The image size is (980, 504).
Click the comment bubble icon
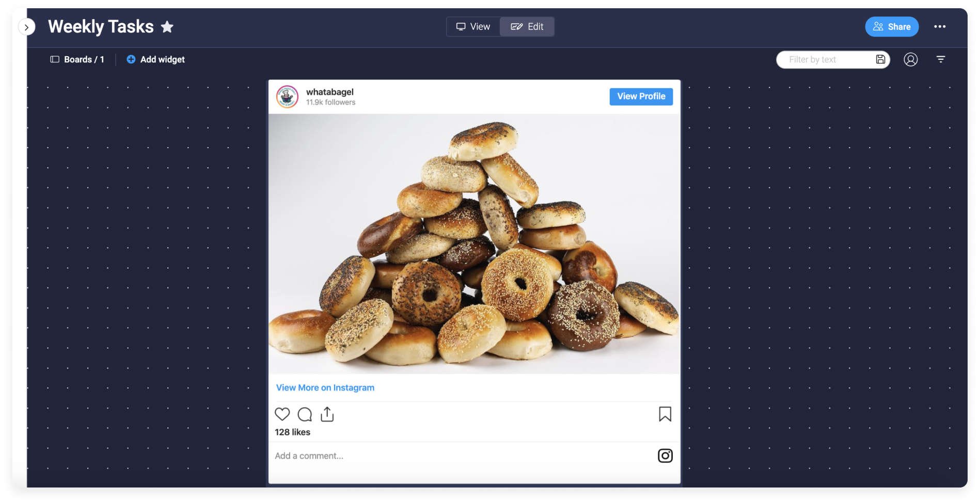click(305, 414)
